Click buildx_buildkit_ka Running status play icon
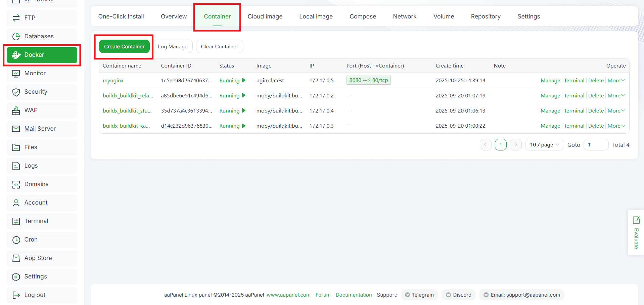 244,126
